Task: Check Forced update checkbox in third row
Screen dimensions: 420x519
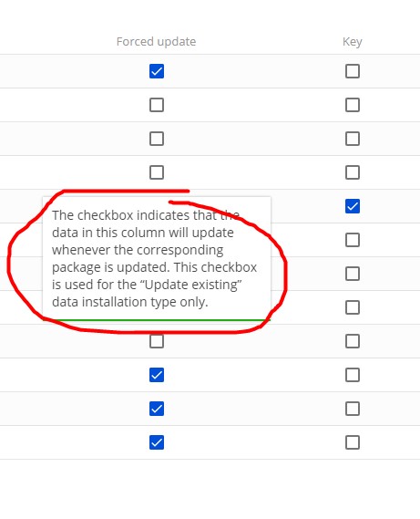Action: [157, 139]
